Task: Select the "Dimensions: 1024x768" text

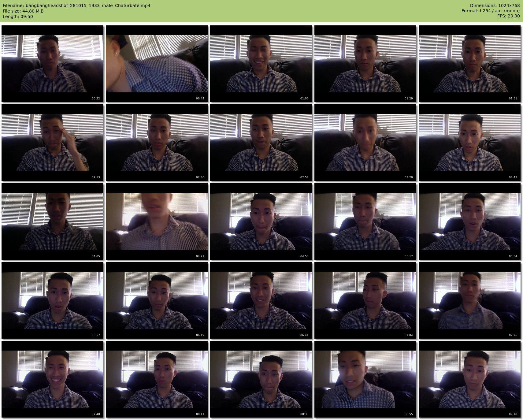Action: point(495,6)
